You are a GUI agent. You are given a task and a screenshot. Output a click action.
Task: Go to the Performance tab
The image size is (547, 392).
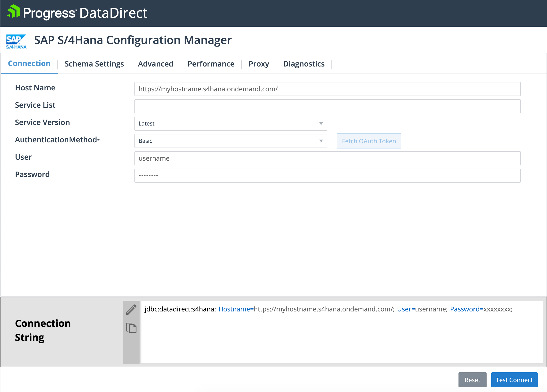pos(211,64)
